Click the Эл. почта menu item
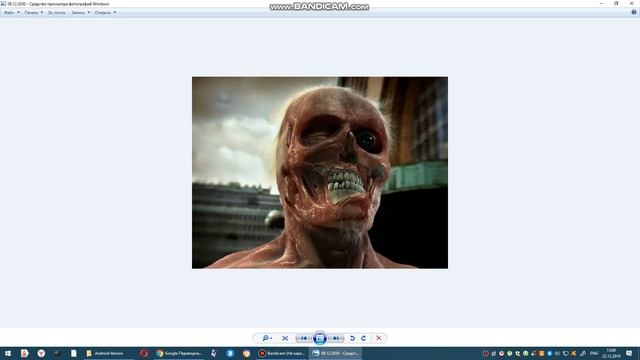 (56, 13)
